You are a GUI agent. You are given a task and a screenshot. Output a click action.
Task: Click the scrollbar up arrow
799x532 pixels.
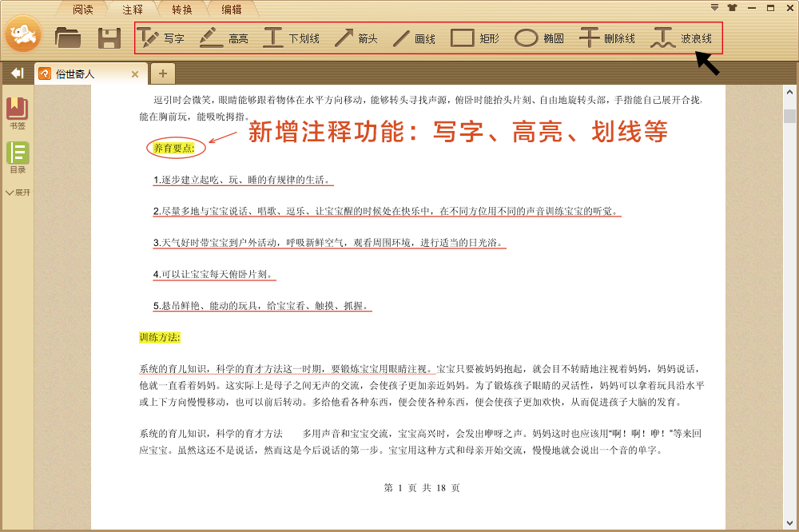click(789, 92)
